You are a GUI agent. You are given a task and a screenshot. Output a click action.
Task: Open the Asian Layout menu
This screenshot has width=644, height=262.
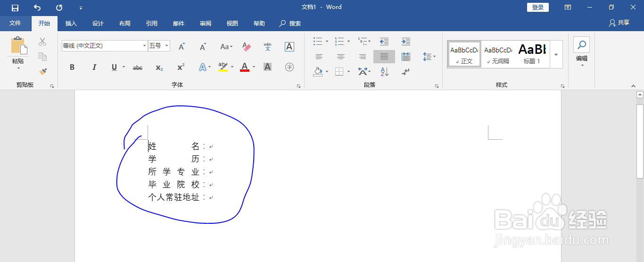(x=364, y=72)
